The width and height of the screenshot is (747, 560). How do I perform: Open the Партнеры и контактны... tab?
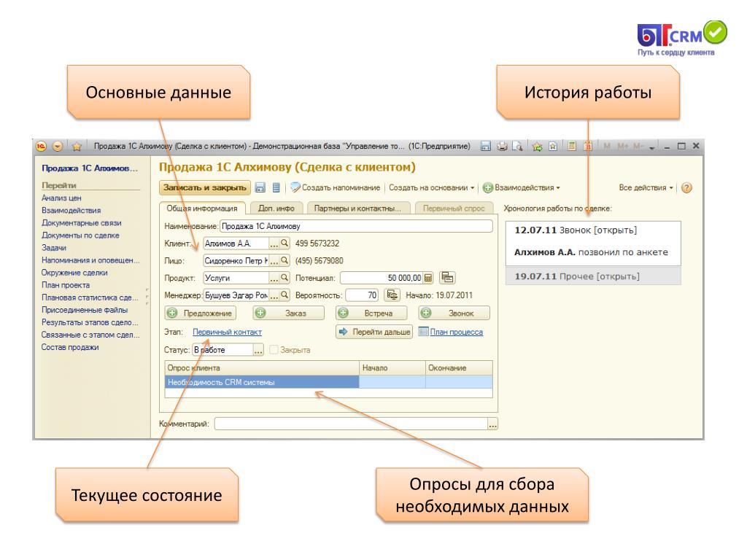point(357,208)
